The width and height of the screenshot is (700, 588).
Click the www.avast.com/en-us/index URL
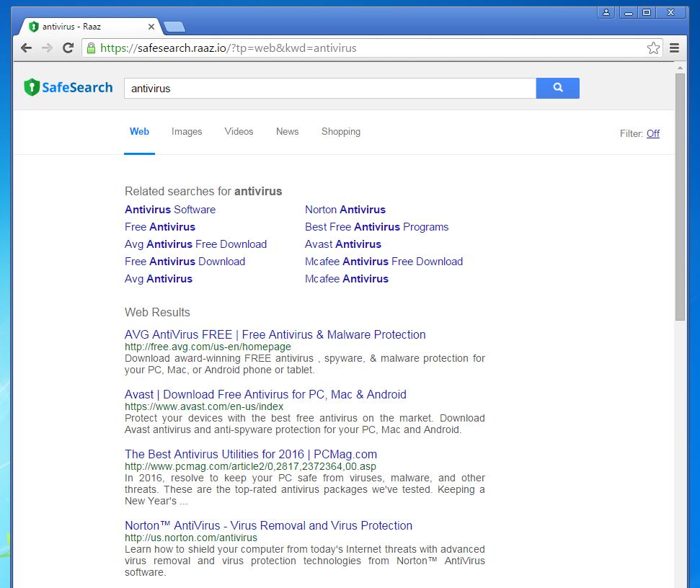(x=204, y=406)
